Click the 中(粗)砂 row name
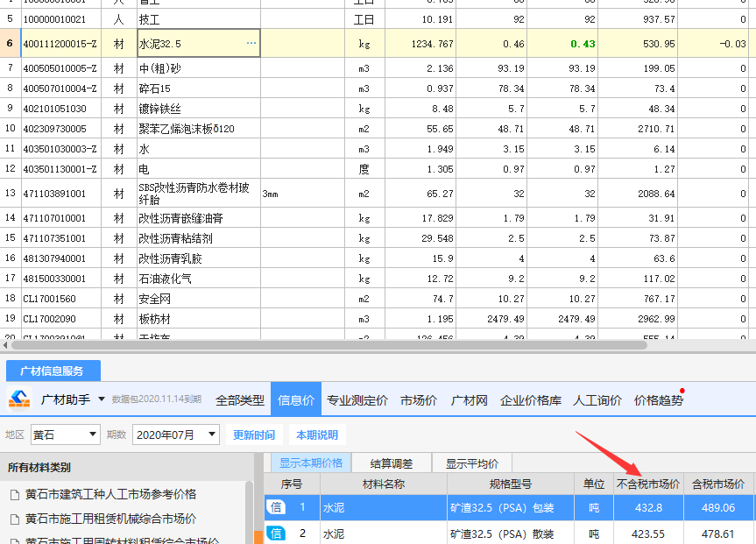The width and height of the screenshot is (756, 544). coord(160,68)
